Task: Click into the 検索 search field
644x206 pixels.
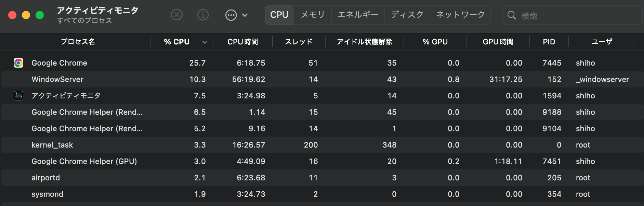Action: click(578, 15)
